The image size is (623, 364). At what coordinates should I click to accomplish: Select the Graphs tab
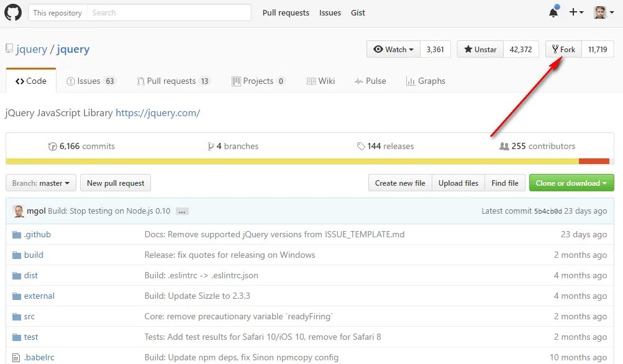tap(425, 81)
